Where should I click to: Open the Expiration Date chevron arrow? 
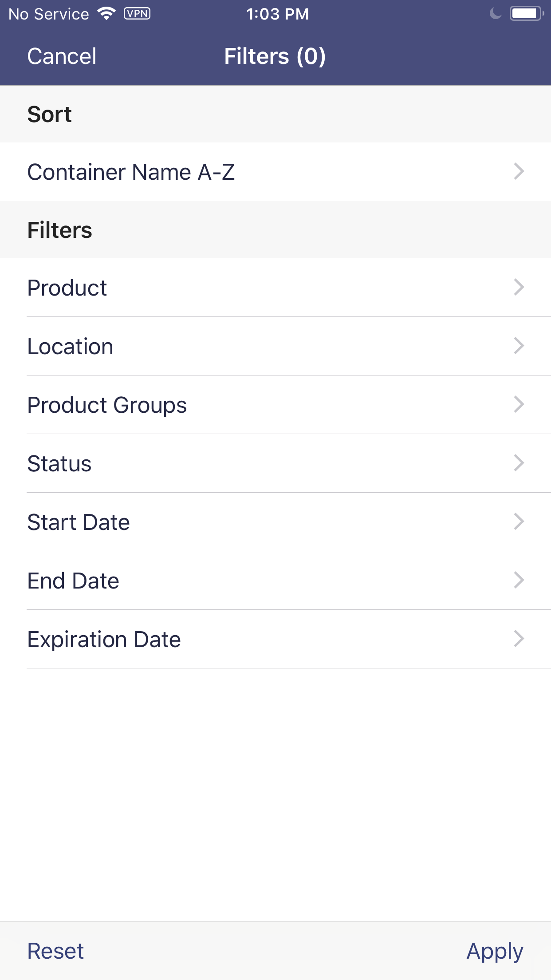point(519,639)
